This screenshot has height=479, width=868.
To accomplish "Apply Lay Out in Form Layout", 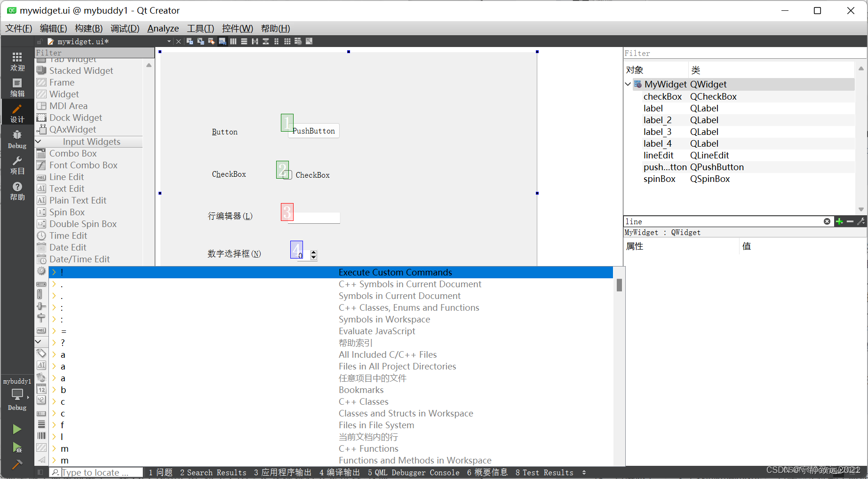I will click(x=277, y=41).
